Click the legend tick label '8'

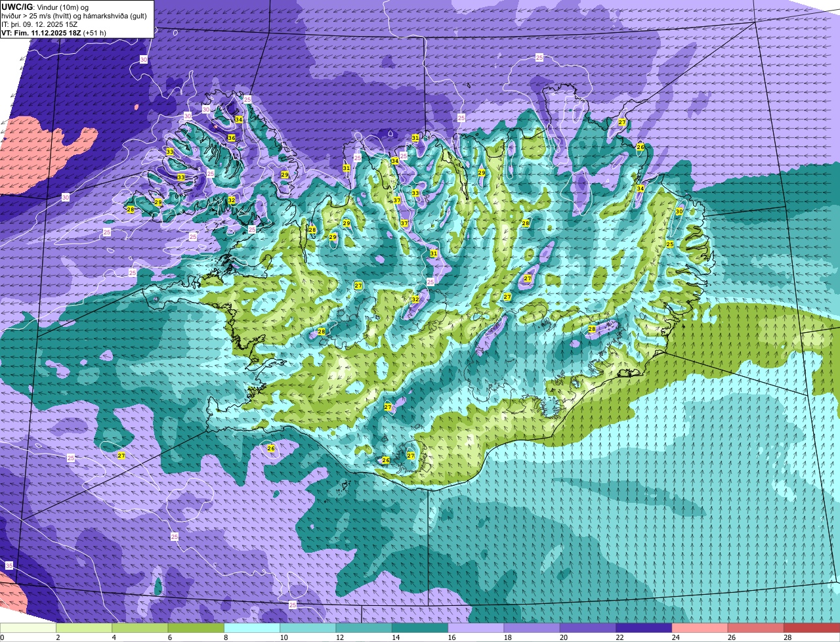point(226,637)
